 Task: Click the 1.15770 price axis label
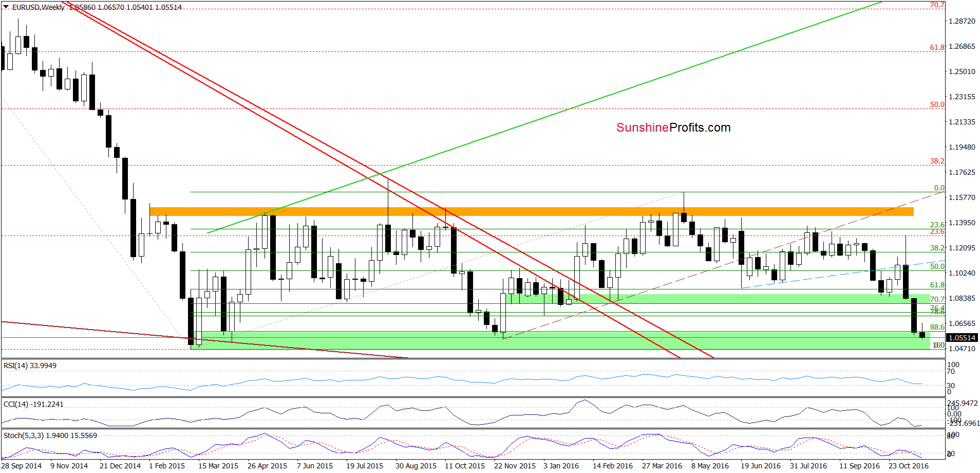click(962, 197)
